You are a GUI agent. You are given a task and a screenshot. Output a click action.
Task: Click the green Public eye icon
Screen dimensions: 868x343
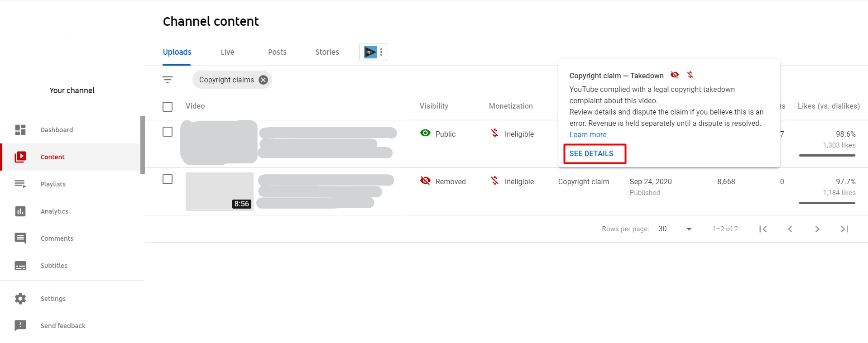coord(425,133)
